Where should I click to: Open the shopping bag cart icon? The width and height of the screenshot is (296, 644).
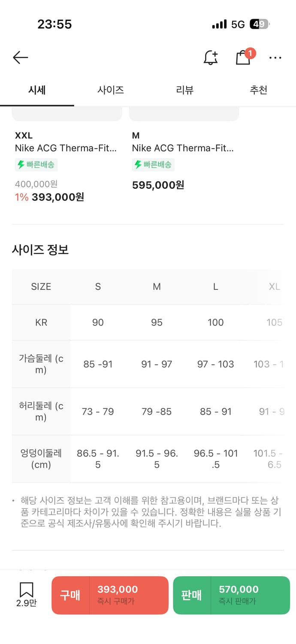click(x=243, y=58)
